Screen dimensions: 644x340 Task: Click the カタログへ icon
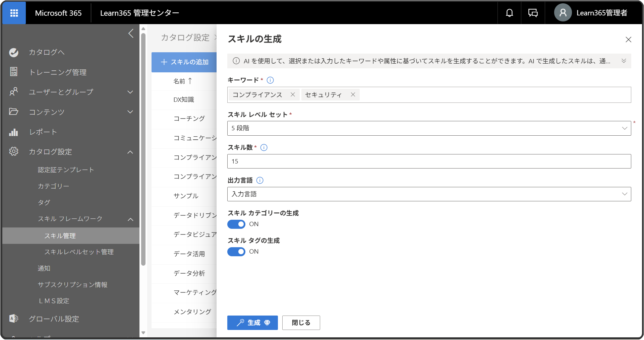coord(14,52)
